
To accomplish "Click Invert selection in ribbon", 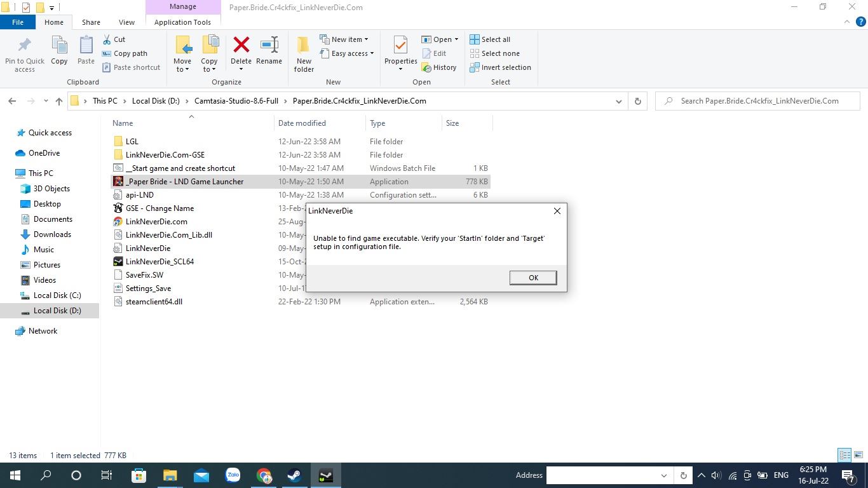I will point(500,67).
